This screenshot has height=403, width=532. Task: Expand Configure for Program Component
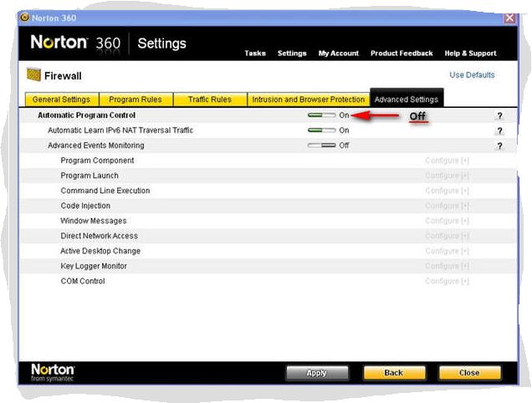tap(447, 161)
